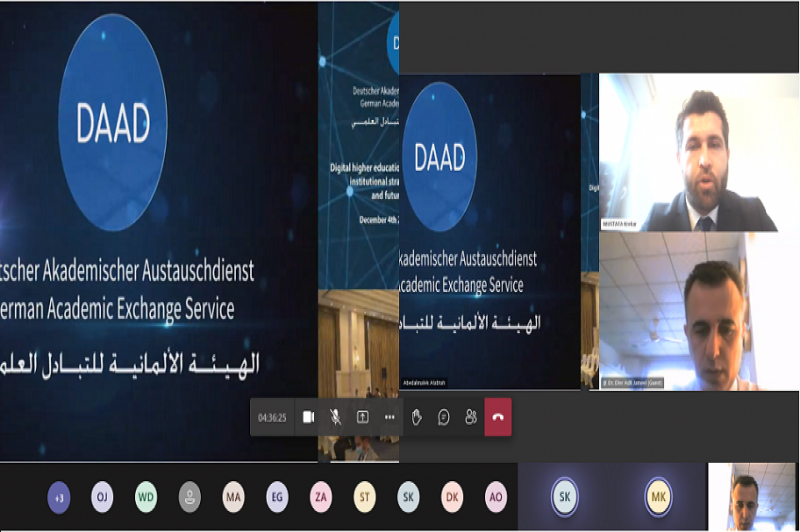This screenshot has height=532, width=800.
Task: Select the DK participant avatar
Action: click(452, 497)
